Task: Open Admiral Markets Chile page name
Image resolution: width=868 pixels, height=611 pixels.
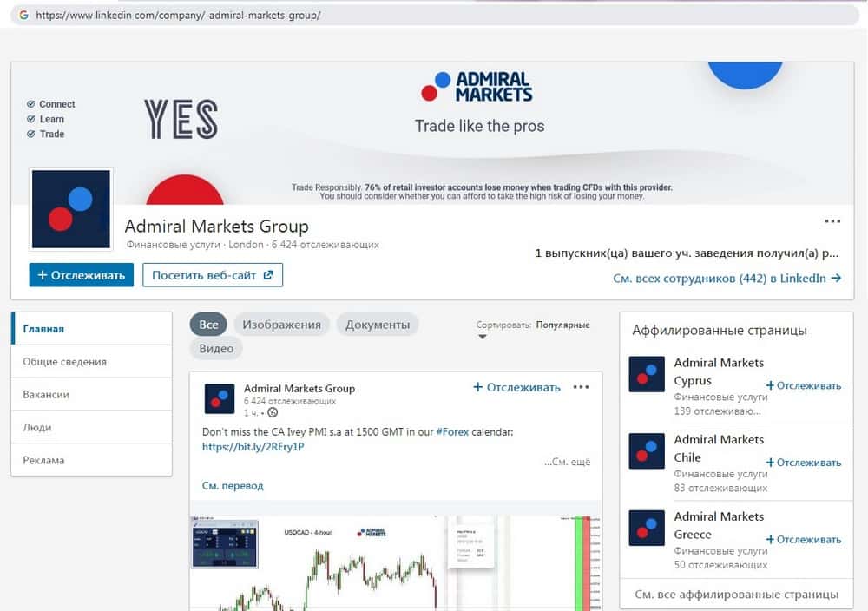Action: [719, 449]
